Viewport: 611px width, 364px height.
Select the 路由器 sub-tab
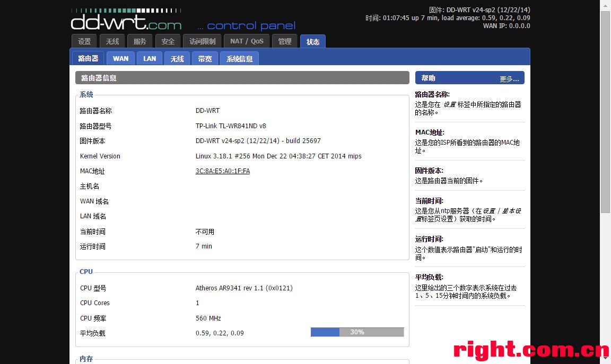pos(88,58)
